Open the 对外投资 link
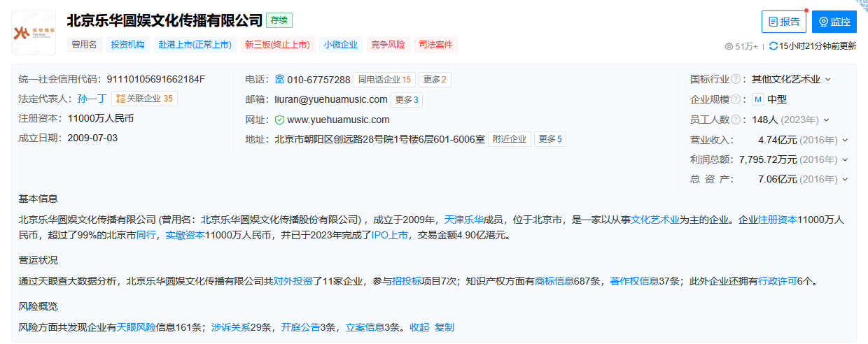 tap(293, 282)
